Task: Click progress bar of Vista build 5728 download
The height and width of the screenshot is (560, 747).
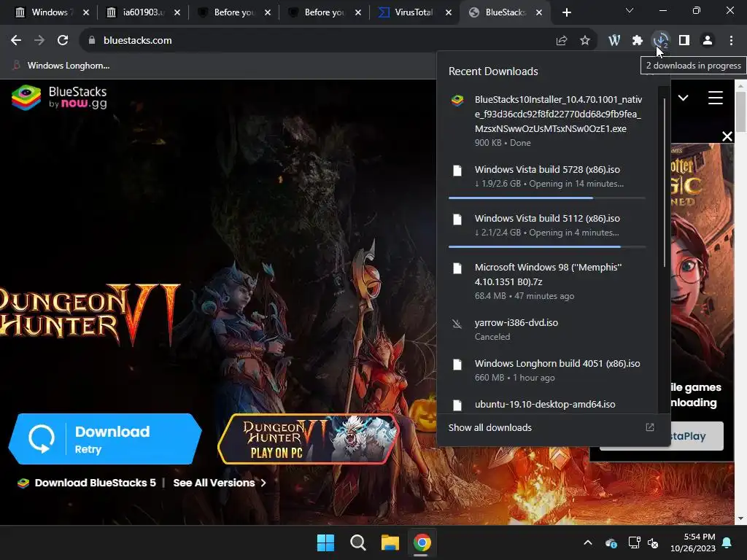Action: click(547, 198)
